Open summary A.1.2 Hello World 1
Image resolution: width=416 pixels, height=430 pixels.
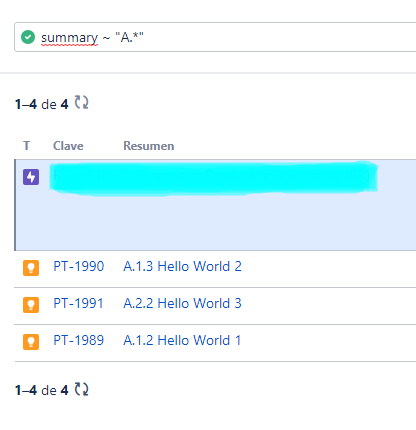[x=182, y=340]
